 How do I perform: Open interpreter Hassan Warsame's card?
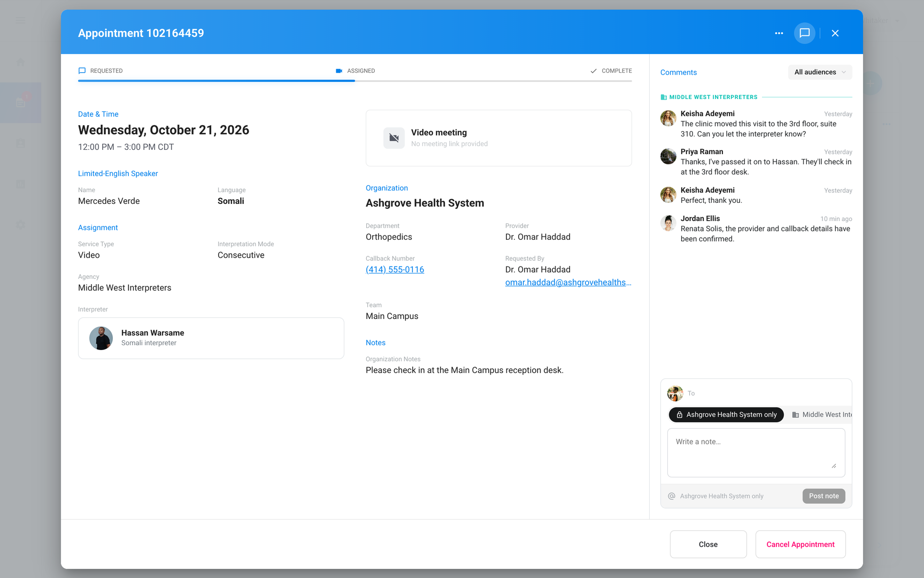[x=211, y=338]
